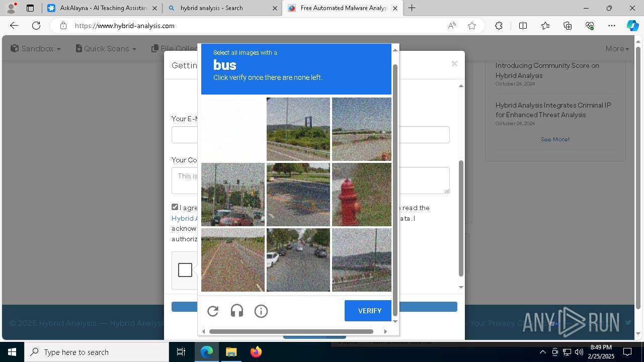Click page vertical scrollbar
Screen dimensions: 644x362
[x=638, y=177]
